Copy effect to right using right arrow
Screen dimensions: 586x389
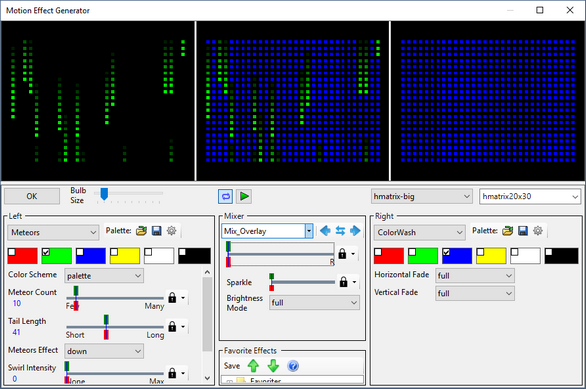click(355, 231)
